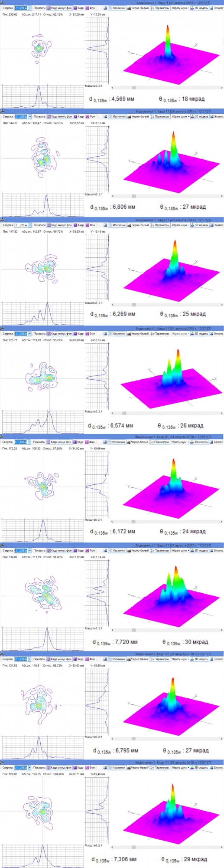Select Кадр minus background in the Кадр 11 panel

coord(59,116)
